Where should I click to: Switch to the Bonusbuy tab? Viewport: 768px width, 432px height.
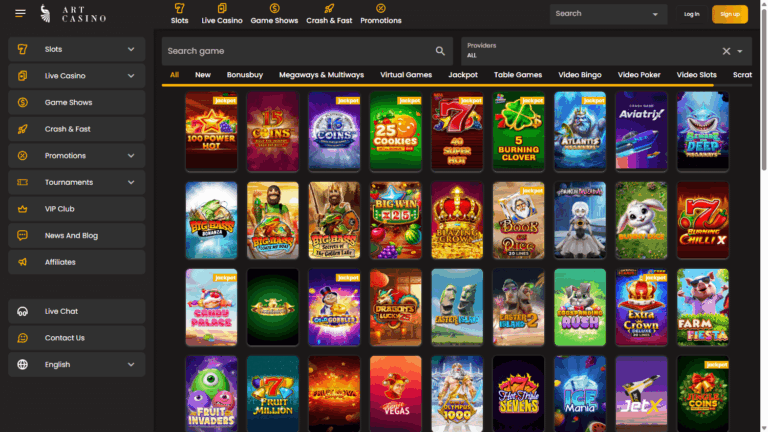[244, 75]
